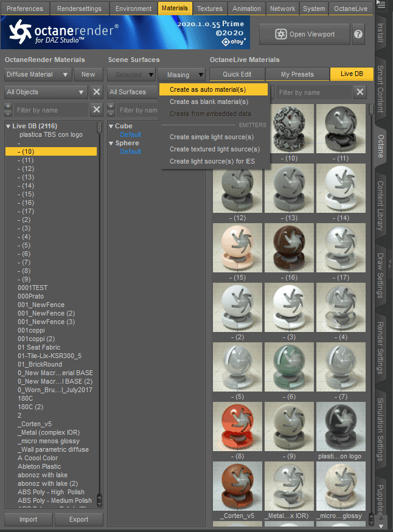The height and width of the screenshot is (532, 393).
Task: Select the plasti...on logo thumbnail
Action: click(341, 426)
